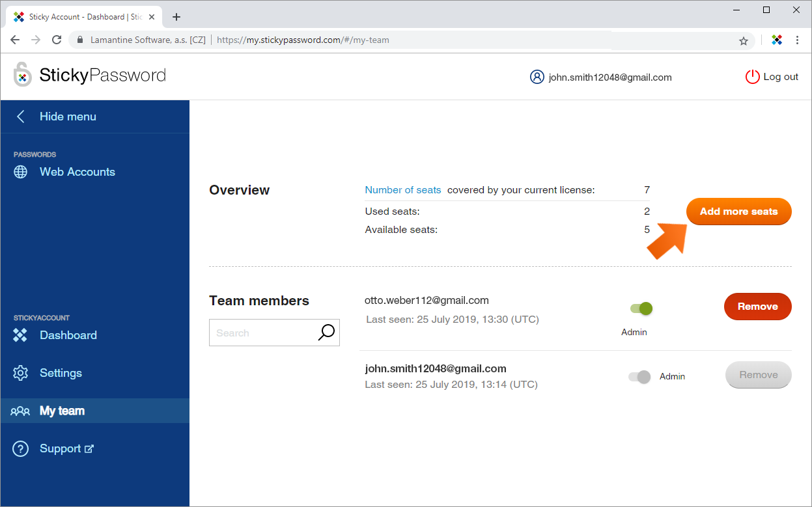Toggle Admin for otto.weber112@gmail.com

click(641, 308)
